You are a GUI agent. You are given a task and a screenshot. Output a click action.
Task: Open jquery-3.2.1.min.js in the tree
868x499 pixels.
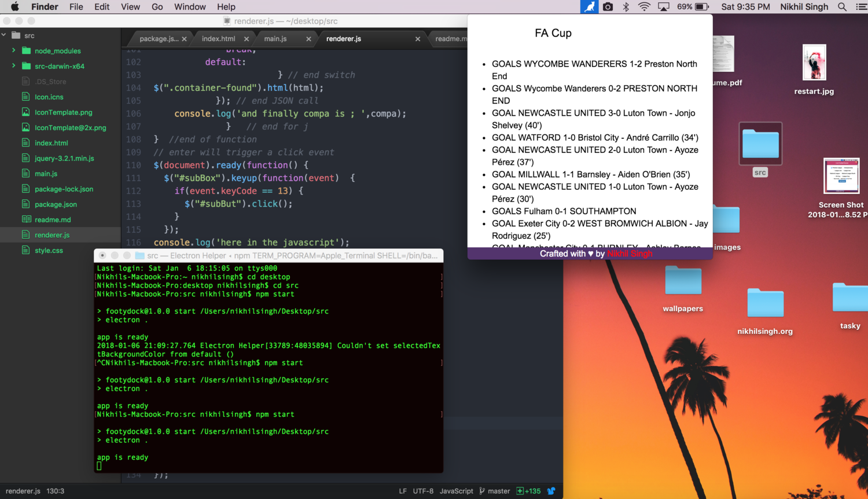[64, 158]
